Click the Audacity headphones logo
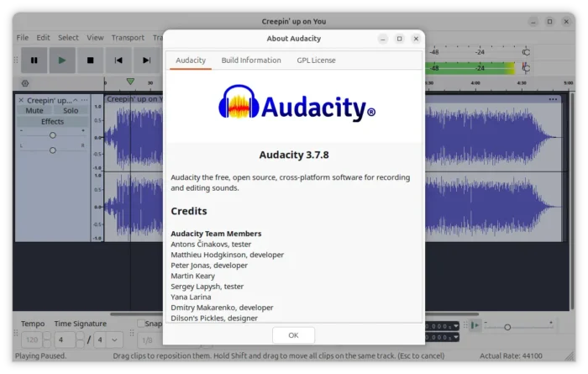The image size is (588, 374). pyautogui.click(x=239, y=102)
